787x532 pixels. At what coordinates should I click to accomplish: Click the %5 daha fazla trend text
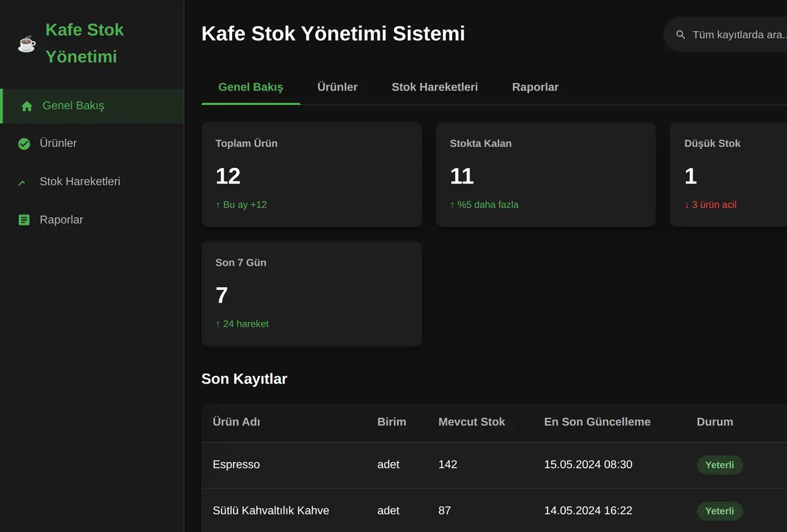click(484, 205)
